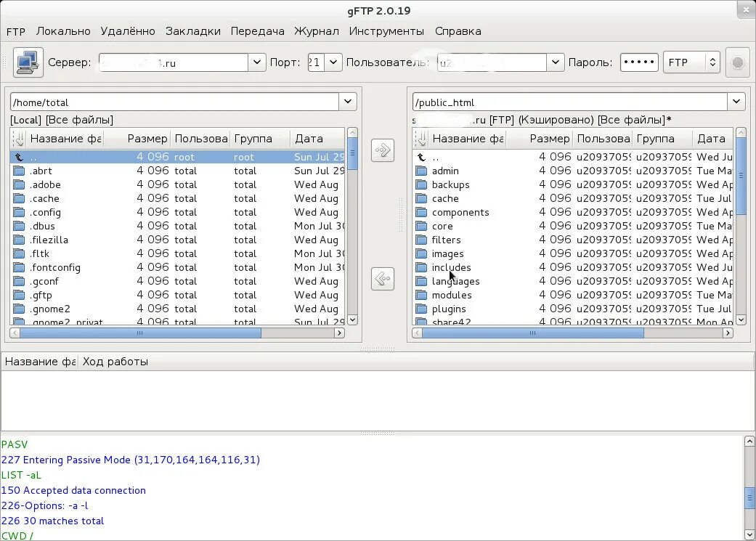Screen dimensions: 756x541
Task: Sort remote files by Название column
Action: [468, 139]
